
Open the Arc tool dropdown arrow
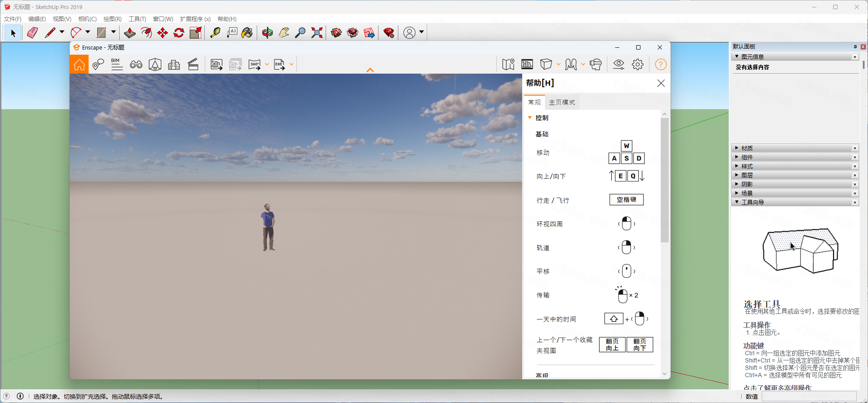pos(88,32)
